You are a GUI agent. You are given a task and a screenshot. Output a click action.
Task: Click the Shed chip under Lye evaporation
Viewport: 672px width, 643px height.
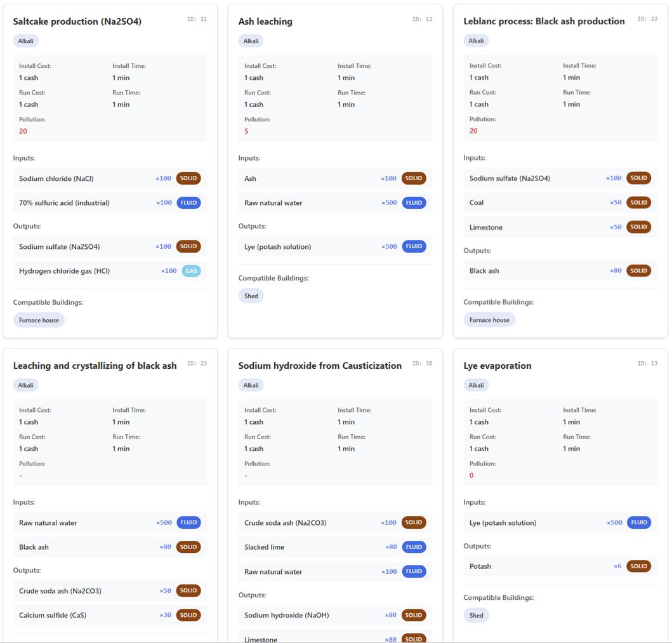pos(477,615)
